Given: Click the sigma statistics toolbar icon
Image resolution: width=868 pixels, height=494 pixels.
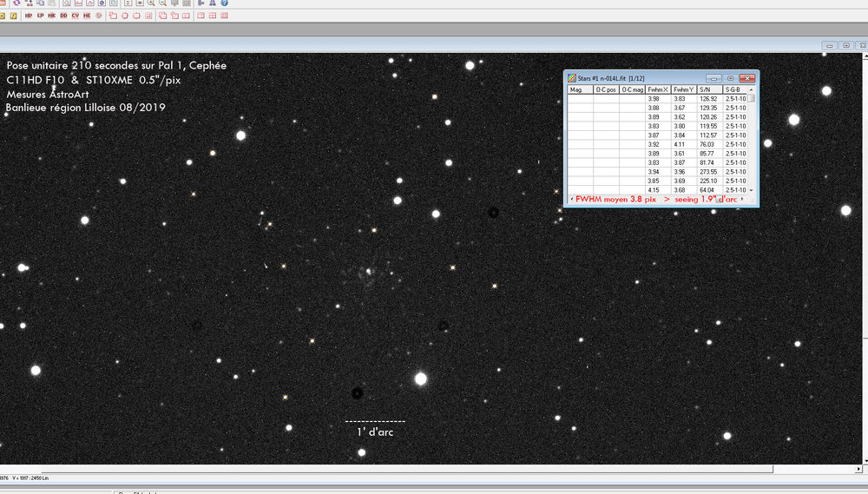Looking at the screenshot, I should (x=128, y=3).
